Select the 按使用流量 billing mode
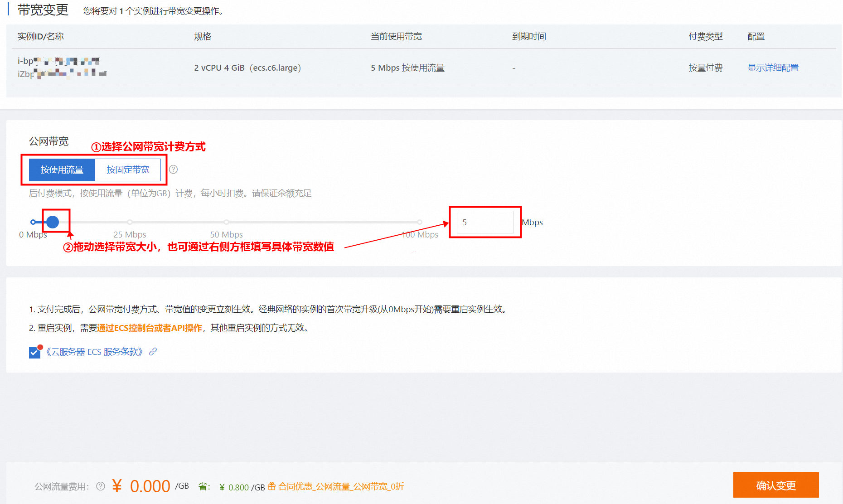The height and width of the screenshot is (504, 843). point(62,170)
